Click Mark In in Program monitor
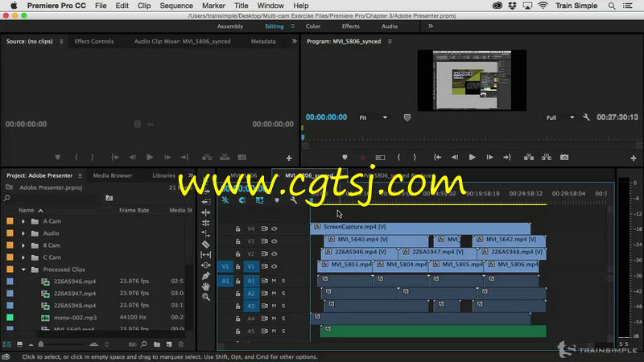The width and height of the screenshot is (644, 362). 398,157
